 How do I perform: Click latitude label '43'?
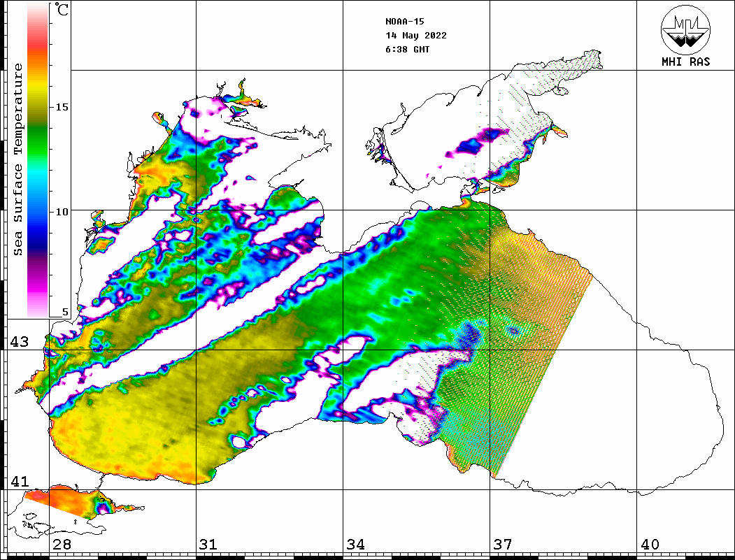[x=19, y=342]
